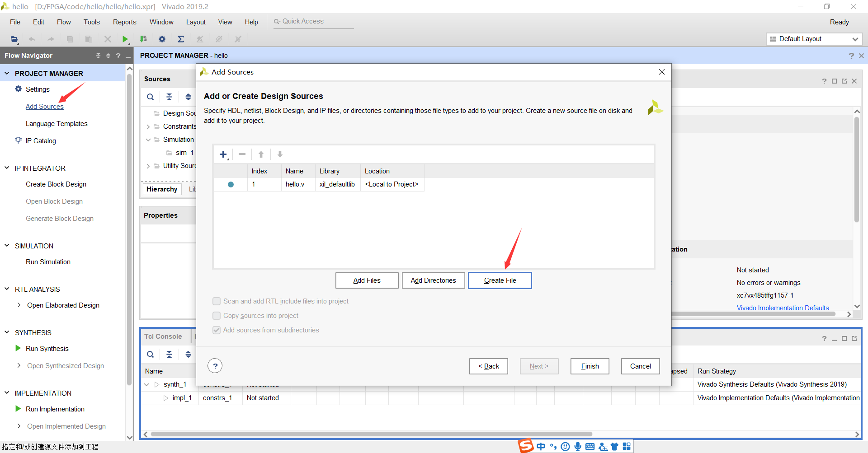Open Settings gear in Project Manager section

18,89
